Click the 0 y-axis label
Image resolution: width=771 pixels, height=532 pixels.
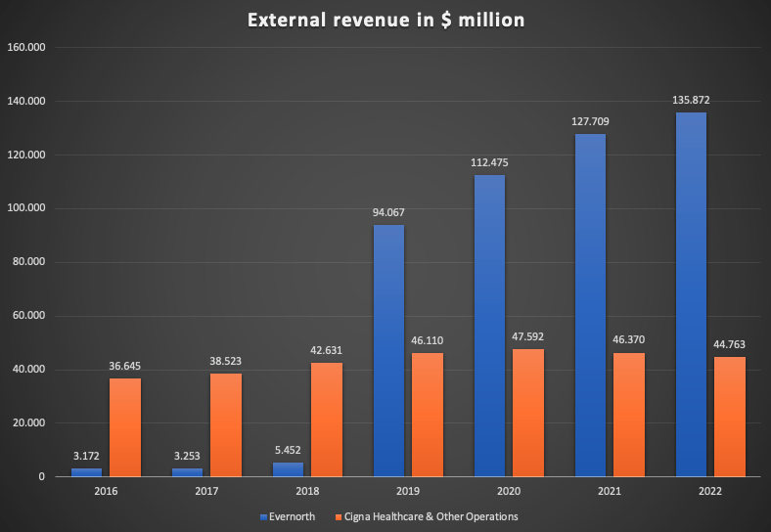[42, 476]
